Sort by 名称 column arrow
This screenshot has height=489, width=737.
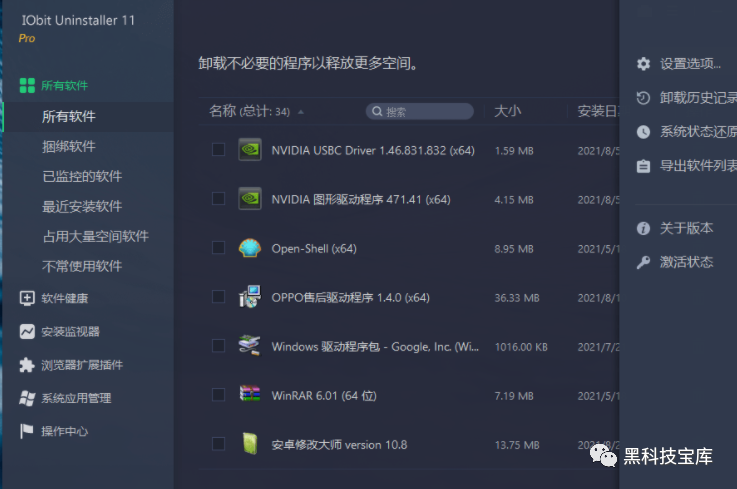(x=301, y=112)
